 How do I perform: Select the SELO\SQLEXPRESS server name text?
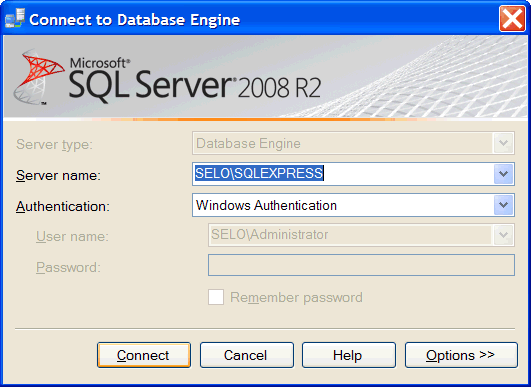pos(259,173)
